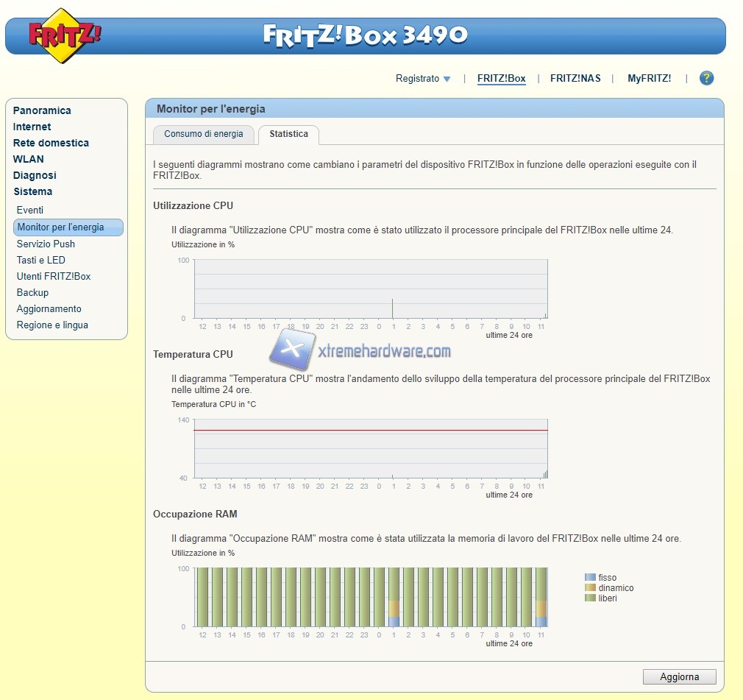Expand the Rete domestica menu section
The height and width of the screenshot is (700, 743).
[51, 143]
